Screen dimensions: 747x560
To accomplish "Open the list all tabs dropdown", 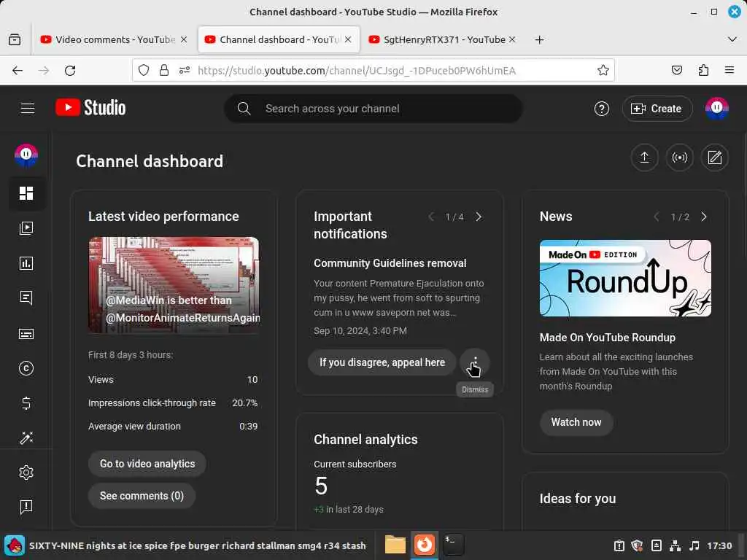I will (732, 39).
